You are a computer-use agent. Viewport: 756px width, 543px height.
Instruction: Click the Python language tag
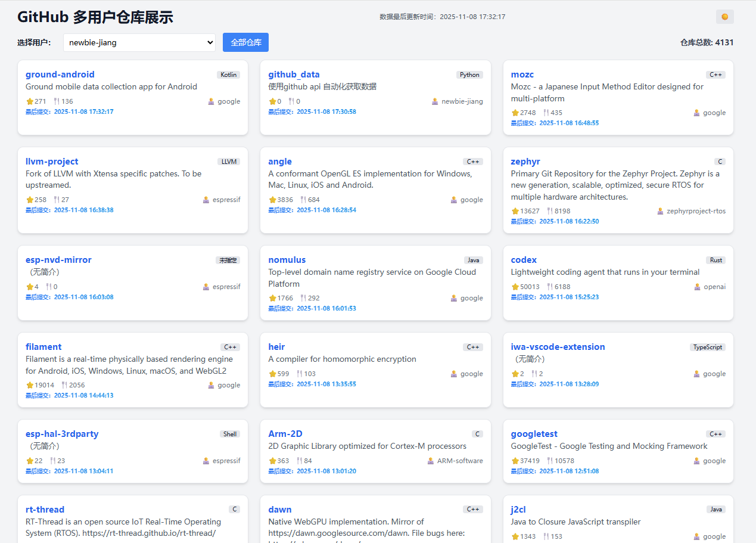click(x=469, y=75)
